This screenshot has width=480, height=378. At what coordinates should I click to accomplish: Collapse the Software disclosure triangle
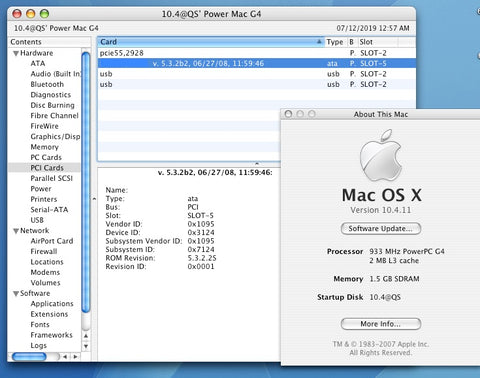pyautogui.click(x=16, y=293)
